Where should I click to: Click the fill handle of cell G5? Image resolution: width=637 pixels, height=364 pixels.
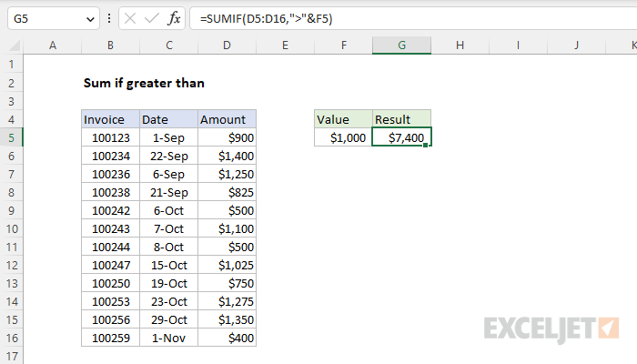[x=425, y=145]
